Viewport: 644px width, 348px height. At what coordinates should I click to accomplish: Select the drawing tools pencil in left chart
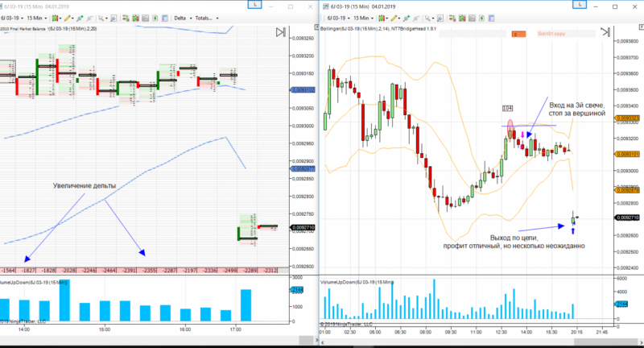(x=68, y=18)
